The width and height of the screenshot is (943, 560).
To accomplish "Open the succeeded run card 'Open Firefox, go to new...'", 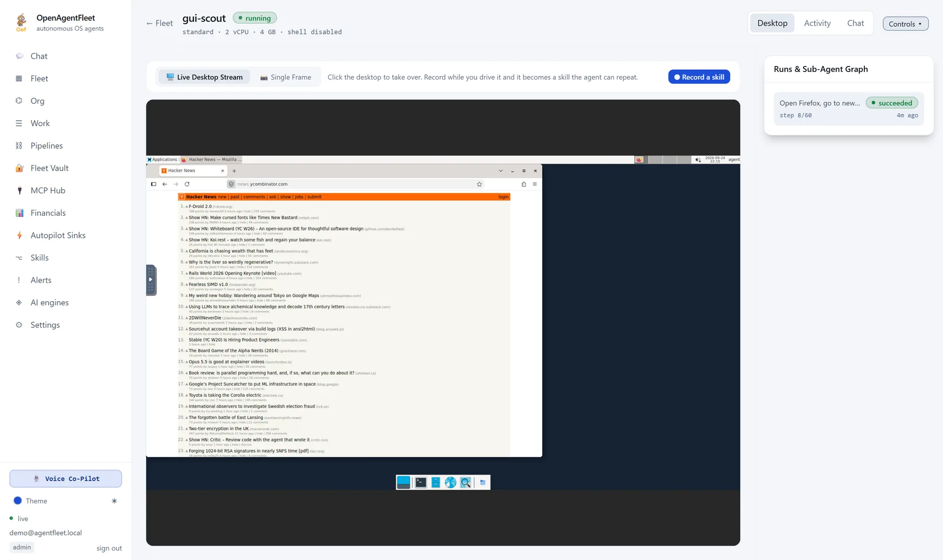I will [849, 108].
